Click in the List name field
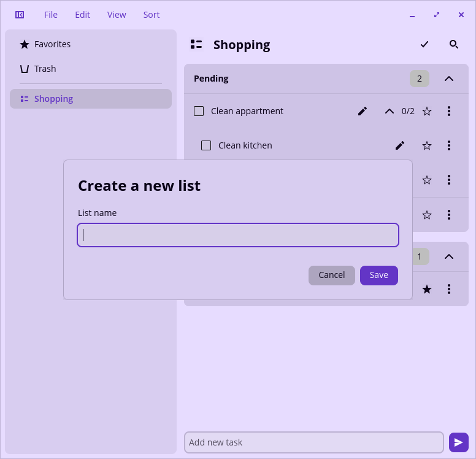This screenshot has height=459, width=476. click(238, 235)
